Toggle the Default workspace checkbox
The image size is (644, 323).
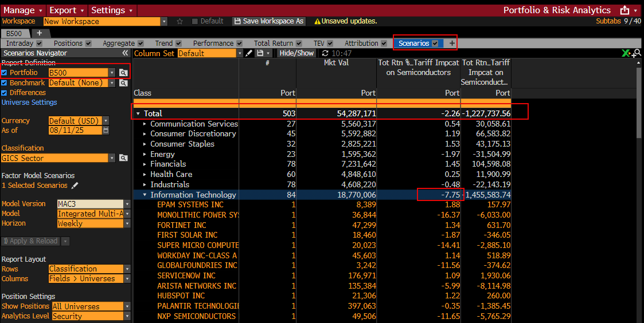coord(195,21)
